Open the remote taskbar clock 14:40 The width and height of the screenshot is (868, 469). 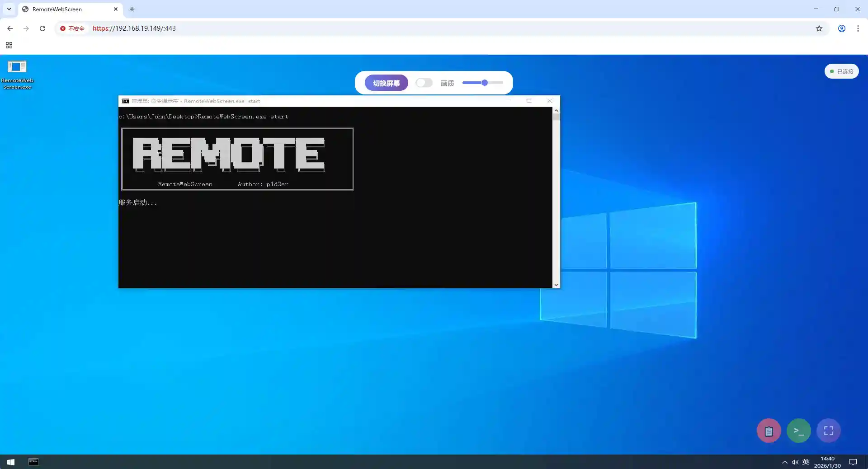(827, 462)
